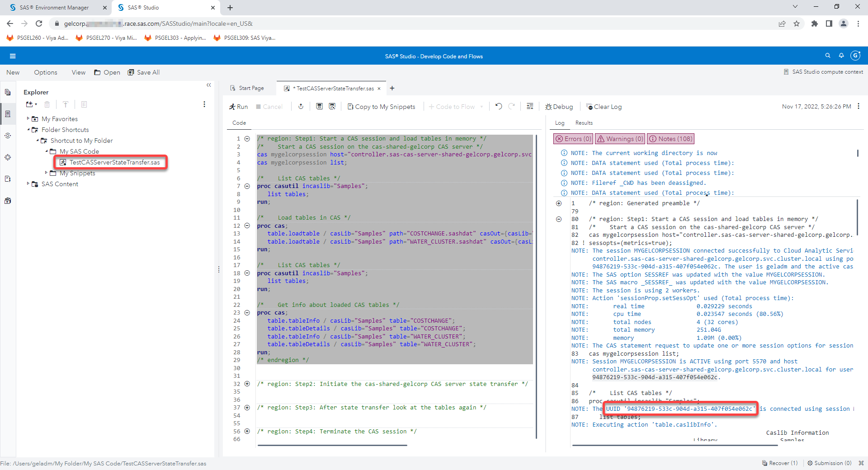868x470 pixels.
Task: Open the New menu
Action: 13,72
